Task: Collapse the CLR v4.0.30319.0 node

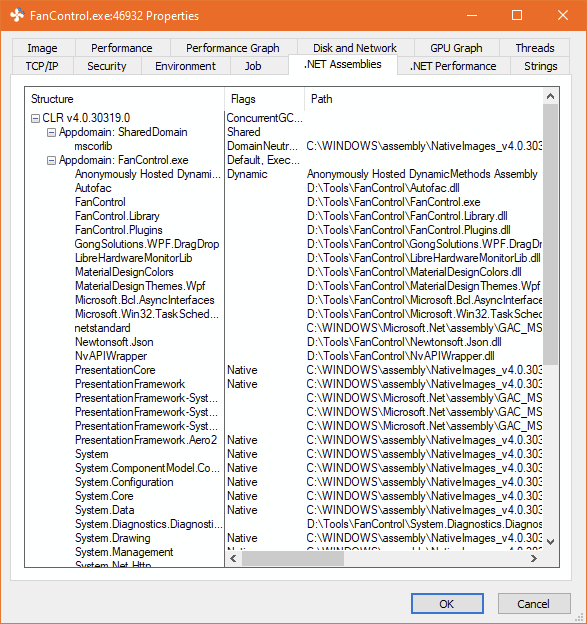Action: [x=35, y=118]
